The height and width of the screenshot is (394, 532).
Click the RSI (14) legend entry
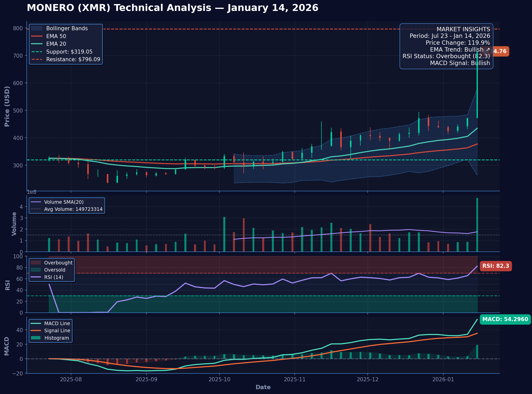coord(53,277)
